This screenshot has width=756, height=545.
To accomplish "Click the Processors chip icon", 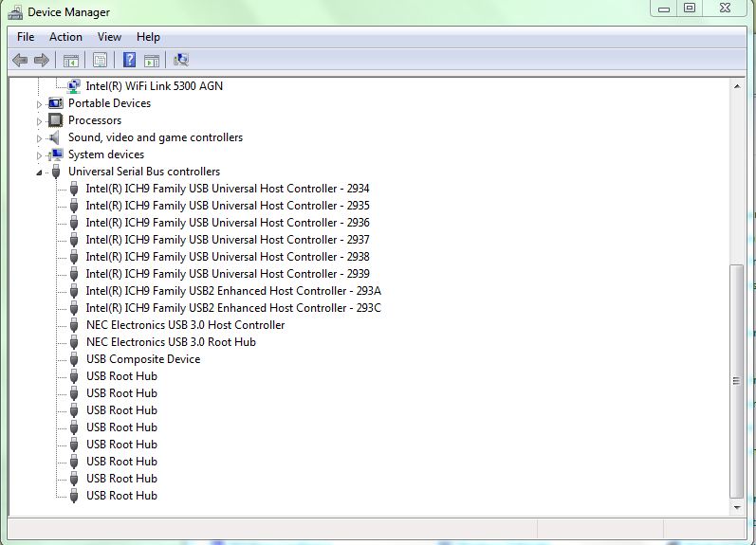I will 56,120.
